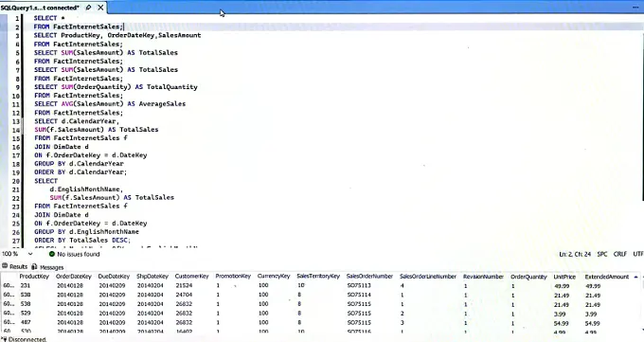Place cursor on GROUP BY d.CalendarYear line
The width and height of the screenshot is (644, 342).
79,164
